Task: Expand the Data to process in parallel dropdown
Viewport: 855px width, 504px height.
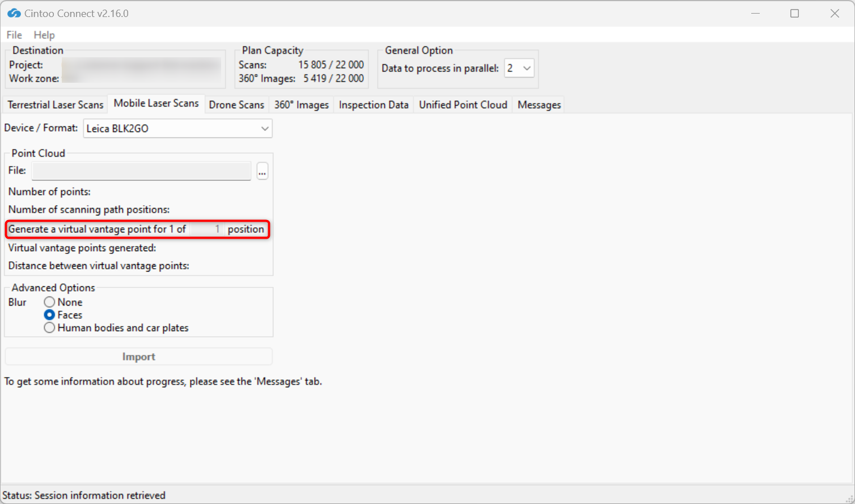Action: coord(519,68)
